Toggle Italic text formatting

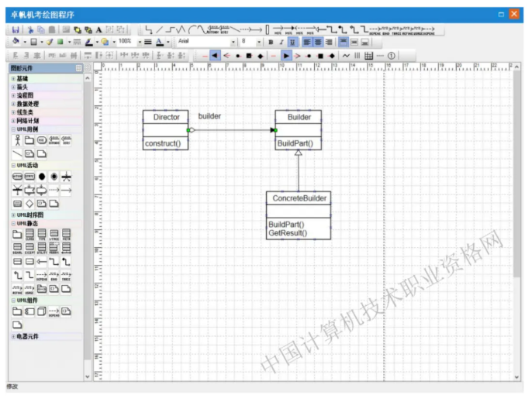tap(282, 42)
